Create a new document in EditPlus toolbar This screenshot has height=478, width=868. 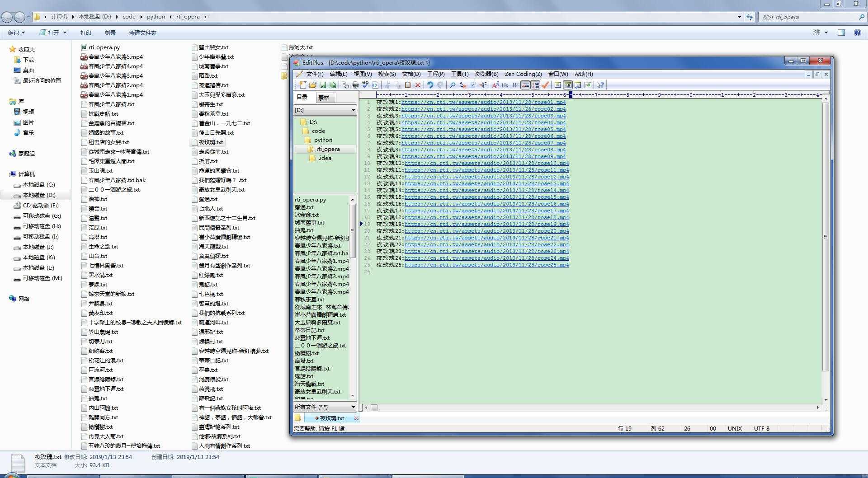[302, 85]
